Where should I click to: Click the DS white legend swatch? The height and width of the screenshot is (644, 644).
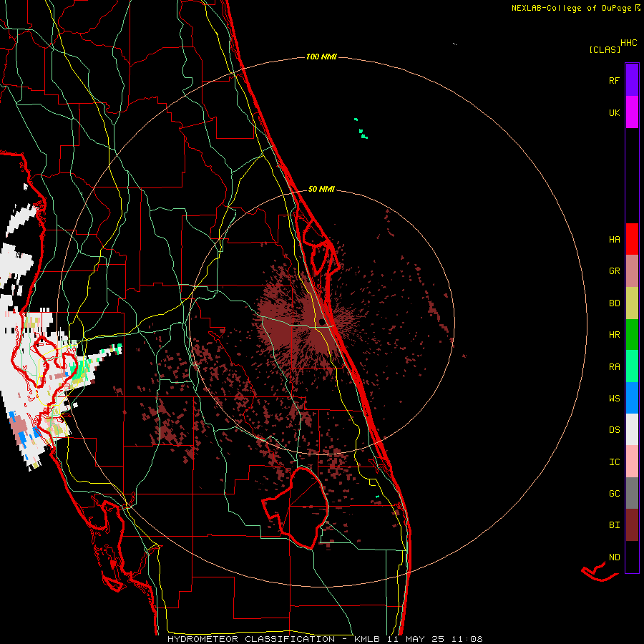[632, 429]
